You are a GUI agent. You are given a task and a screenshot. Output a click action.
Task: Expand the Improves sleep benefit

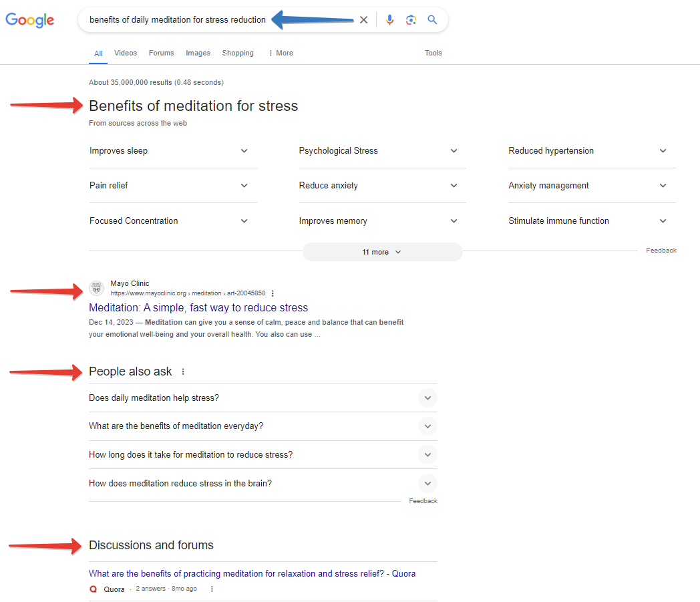point(244,151)
